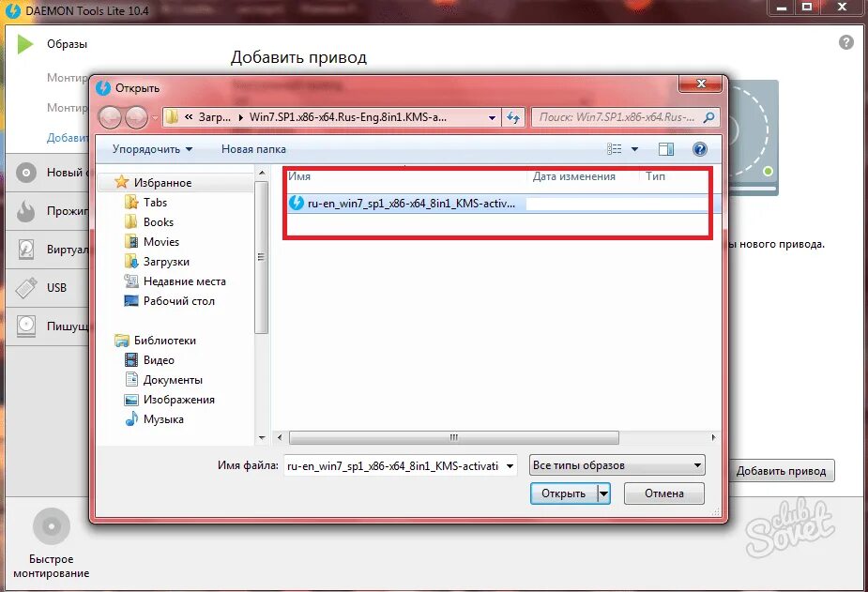Viewport: 868px width, 592px height.
Task: Click the navigation pane scroll up arrow
Action: pos(262,174)
